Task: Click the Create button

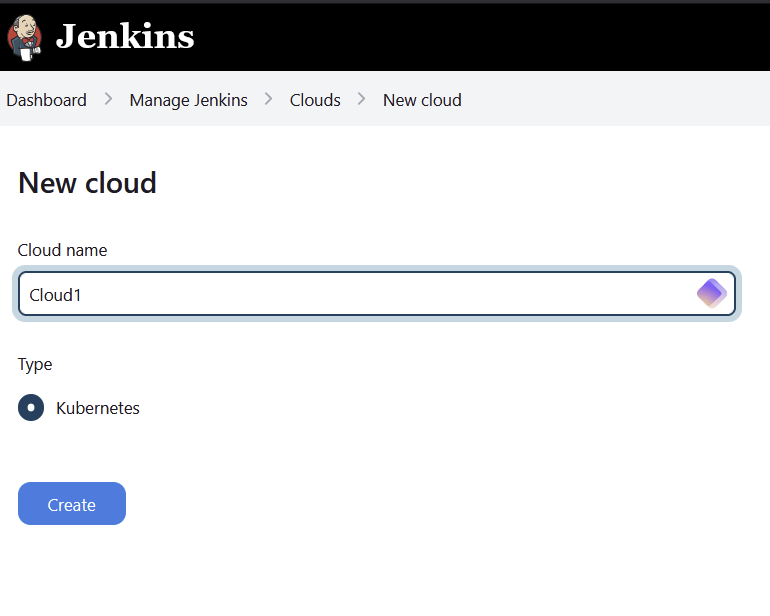Action: coord(72,504)
